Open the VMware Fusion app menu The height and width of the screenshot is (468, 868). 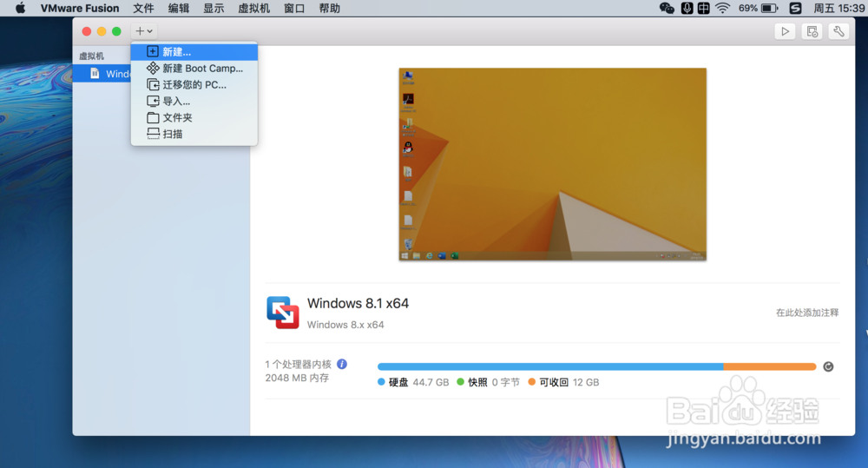(x=80, y=9)
